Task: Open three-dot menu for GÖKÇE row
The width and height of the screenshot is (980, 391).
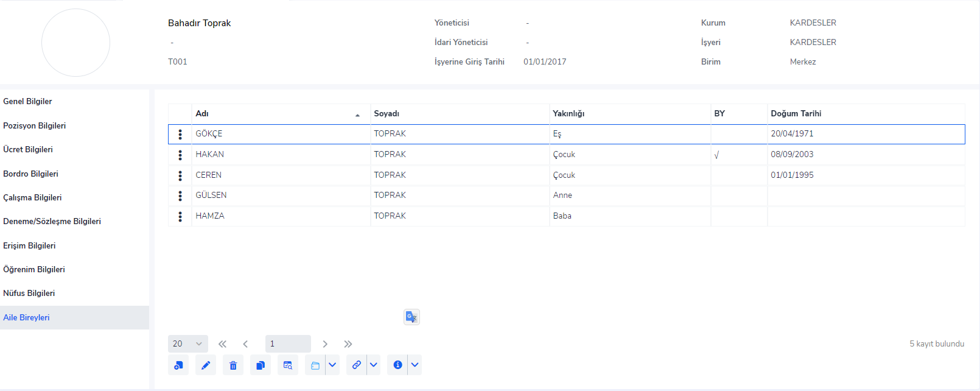Action: [180, 135]
